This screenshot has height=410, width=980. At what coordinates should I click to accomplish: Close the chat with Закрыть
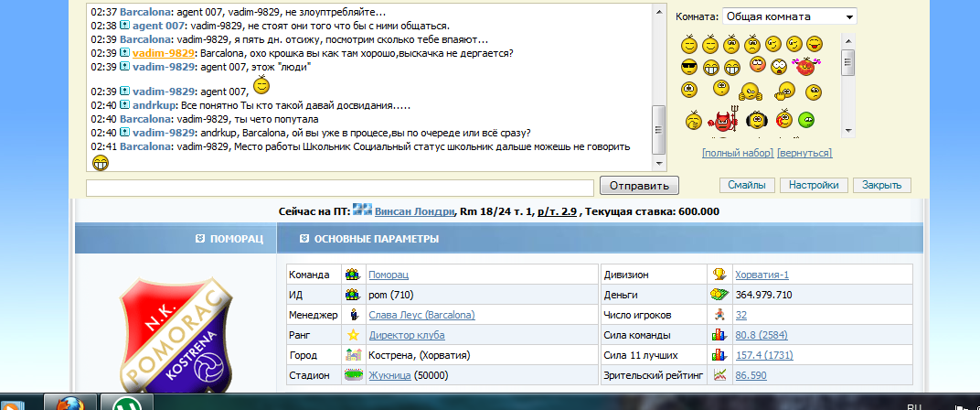click(882, 185)
